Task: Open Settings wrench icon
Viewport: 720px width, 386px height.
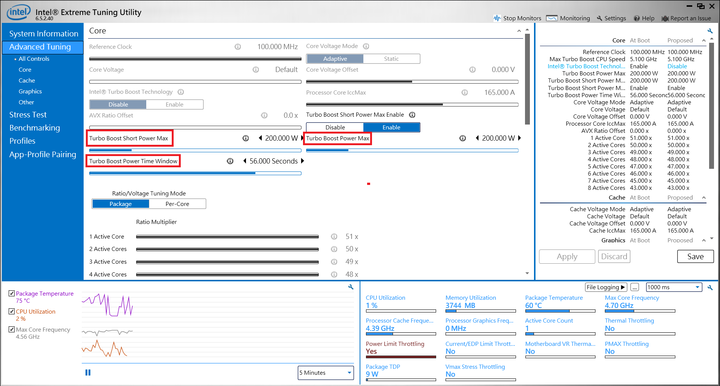Action: [x=599, y=18]
